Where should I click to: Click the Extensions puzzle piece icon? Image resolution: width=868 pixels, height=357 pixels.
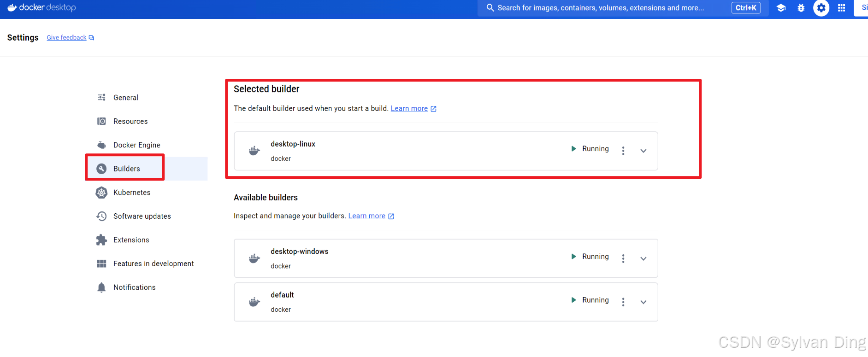click(101, 240)
